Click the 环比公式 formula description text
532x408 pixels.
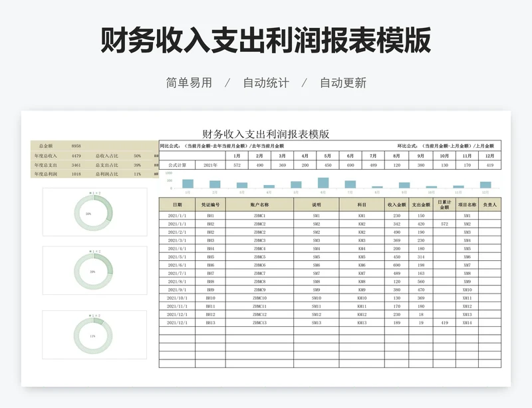pos(446,146)
